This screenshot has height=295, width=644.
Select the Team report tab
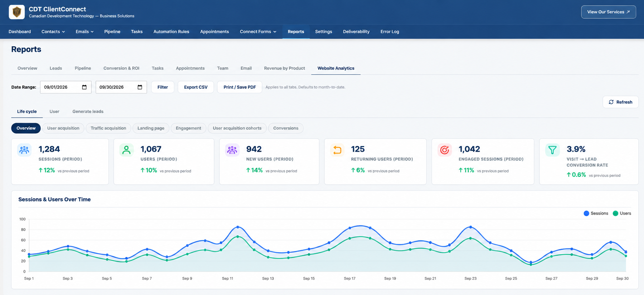point(223,68)
